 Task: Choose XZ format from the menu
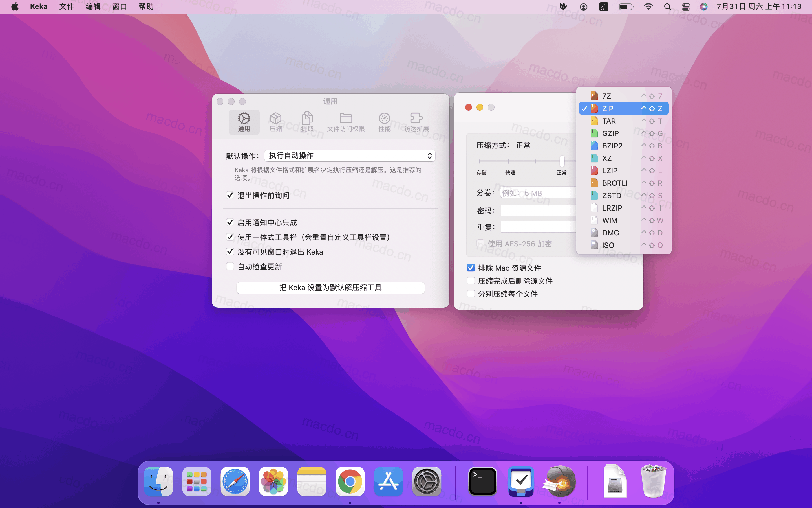tap(624, 158)
